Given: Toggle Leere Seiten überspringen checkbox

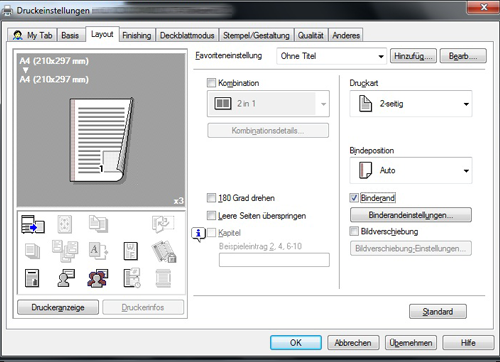Looking at the screenshot, I should 211,215.
